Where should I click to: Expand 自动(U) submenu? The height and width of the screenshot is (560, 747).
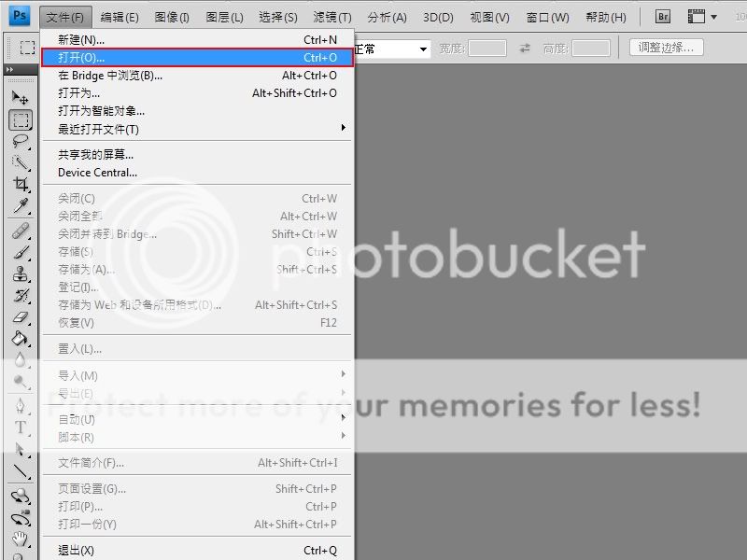tap(343, 417)
